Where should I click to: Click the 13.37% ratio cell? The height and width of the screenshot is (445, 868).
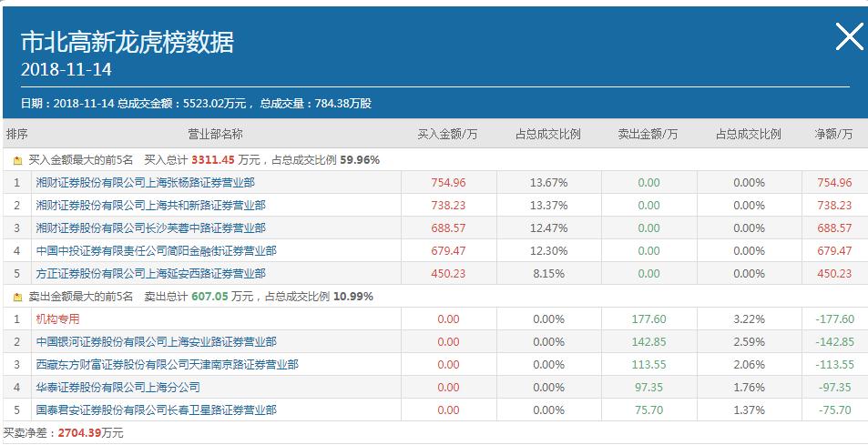(x=548, y=205)
